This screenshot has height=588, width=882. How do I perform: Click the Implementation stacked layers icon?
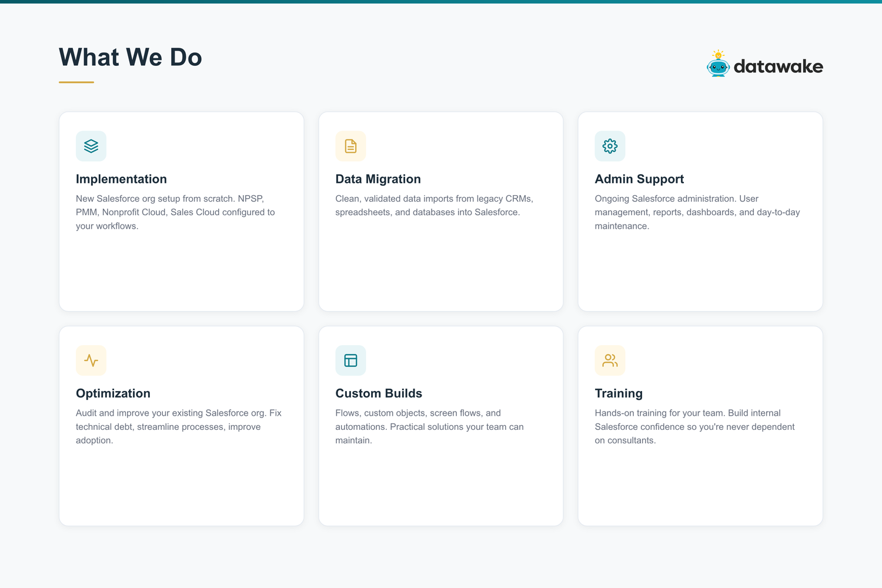pos(91,146)
